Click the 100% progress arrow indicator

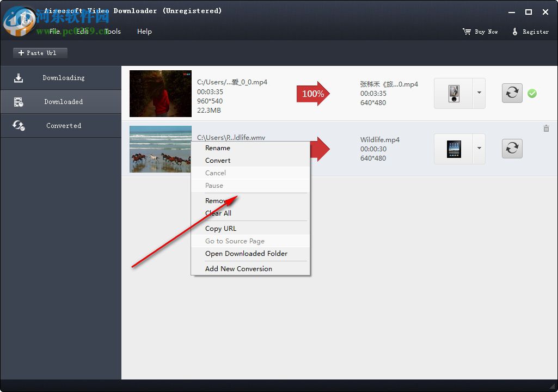[312, 93]
